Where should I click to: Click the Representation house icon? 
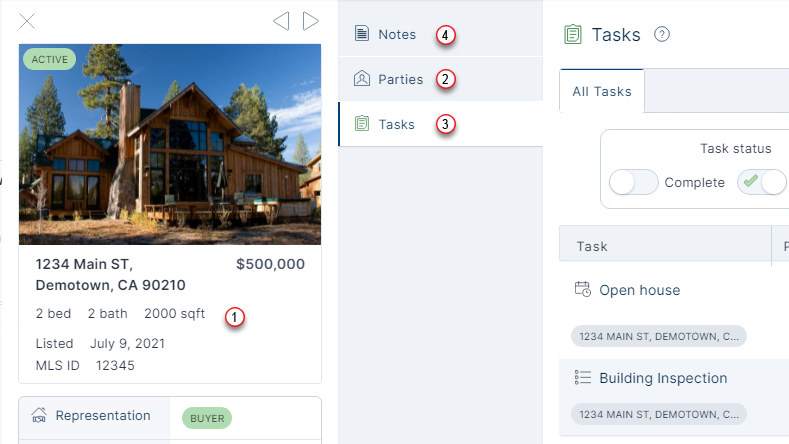point(41,415)
